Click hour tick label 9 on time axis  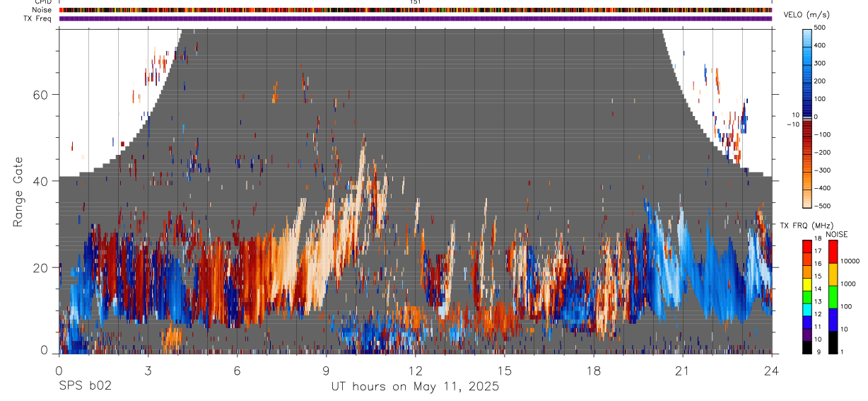[326, 371]
